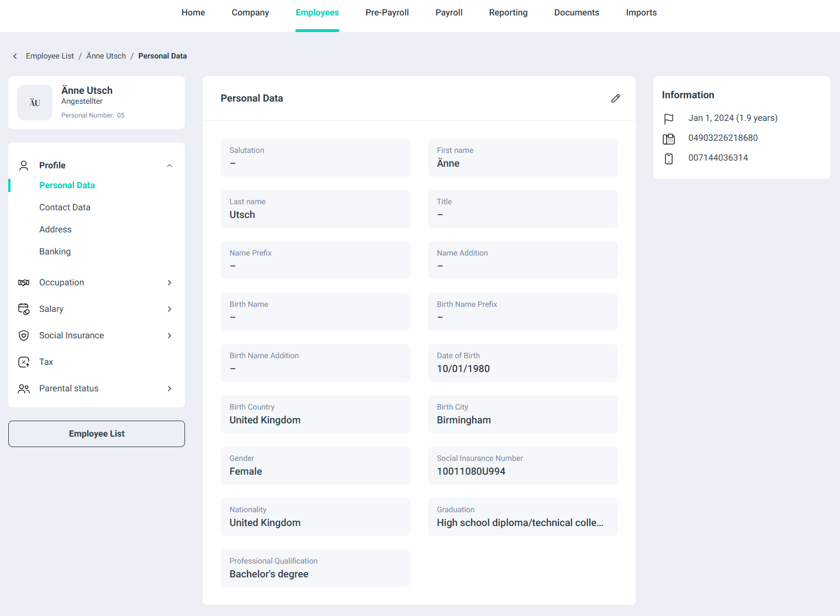Click the Social Insurance shield icon

[x=24, y=336]
